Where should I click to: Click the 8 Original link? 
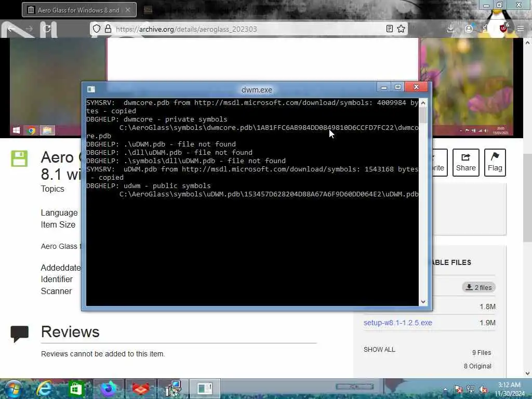[x=477, y=366]
